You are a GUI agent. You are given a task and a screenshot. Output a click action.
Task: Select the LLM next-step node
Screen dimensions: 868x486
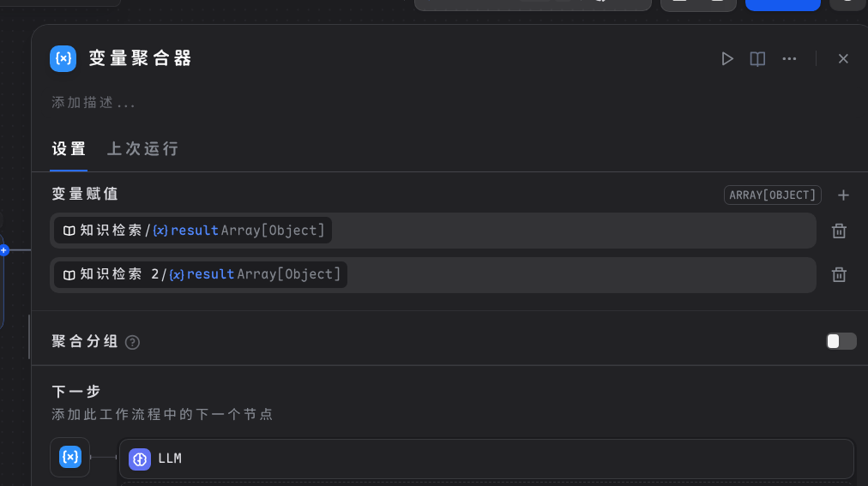click(485, 459)
